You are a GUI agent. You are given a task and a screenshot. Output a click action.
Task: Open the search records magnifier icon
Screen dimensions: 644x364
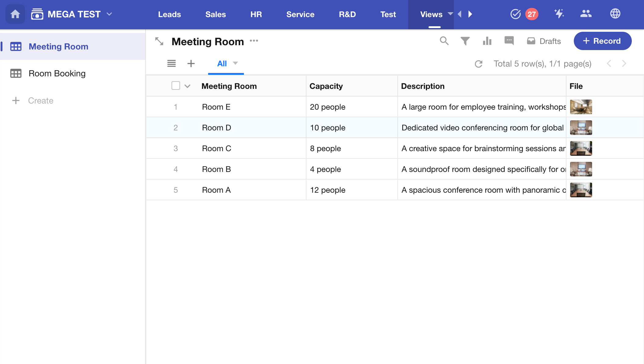444,41
